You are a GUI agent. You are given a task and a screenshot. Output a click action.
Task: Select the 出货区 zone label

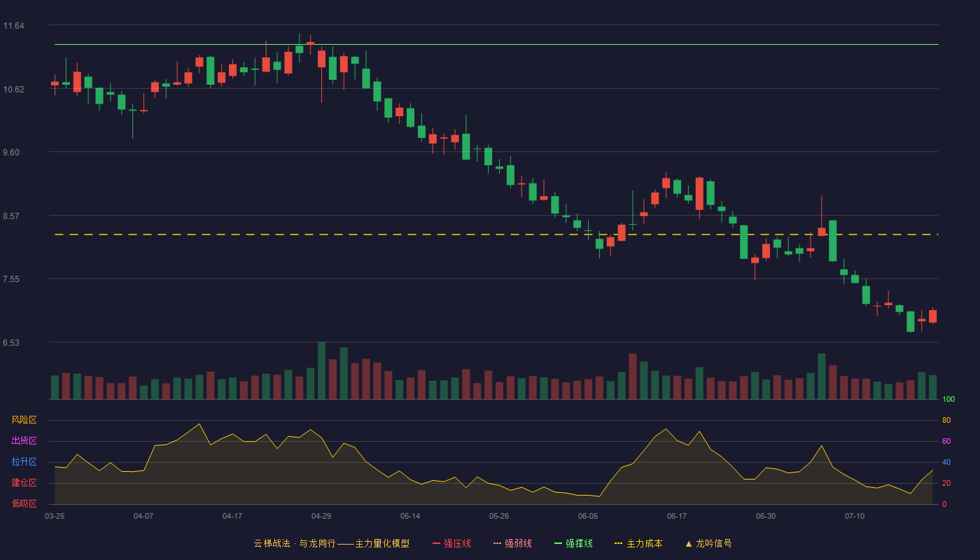pyautogui.click(x=24, y=441)
